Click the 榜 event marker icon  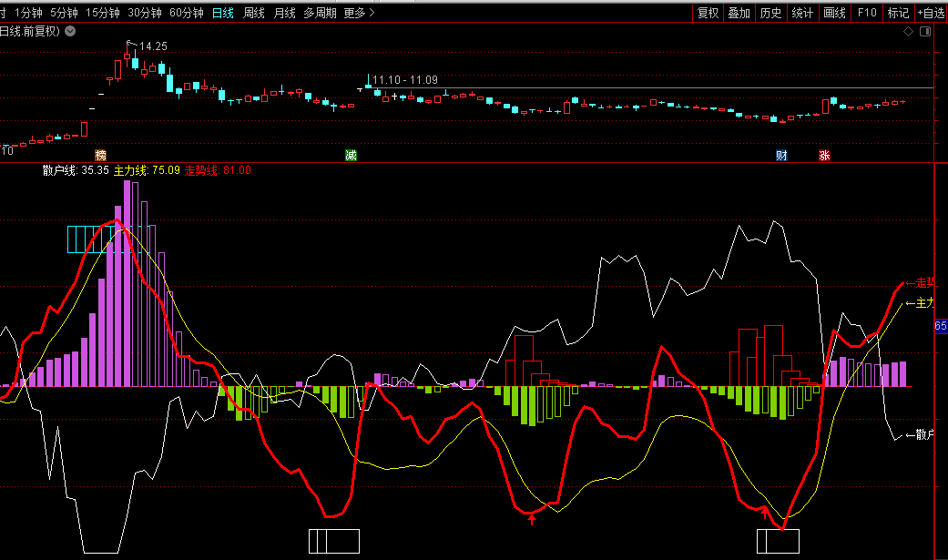[x=101, y=156]
